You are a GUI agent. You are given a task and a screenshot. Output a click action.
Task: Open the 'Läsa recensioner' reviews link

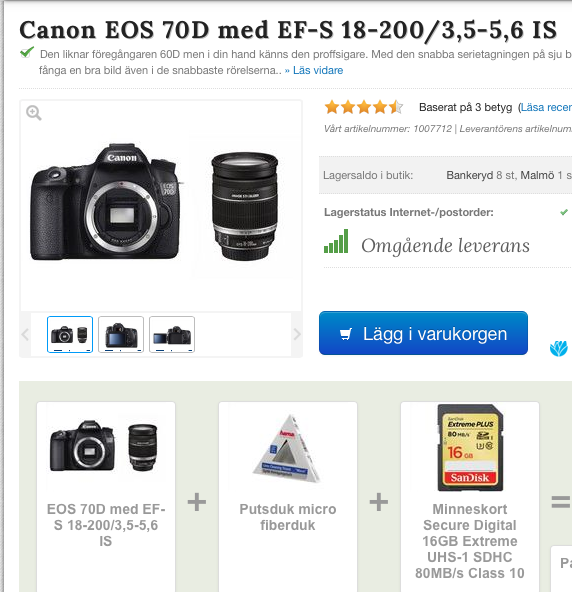(546, 108)
